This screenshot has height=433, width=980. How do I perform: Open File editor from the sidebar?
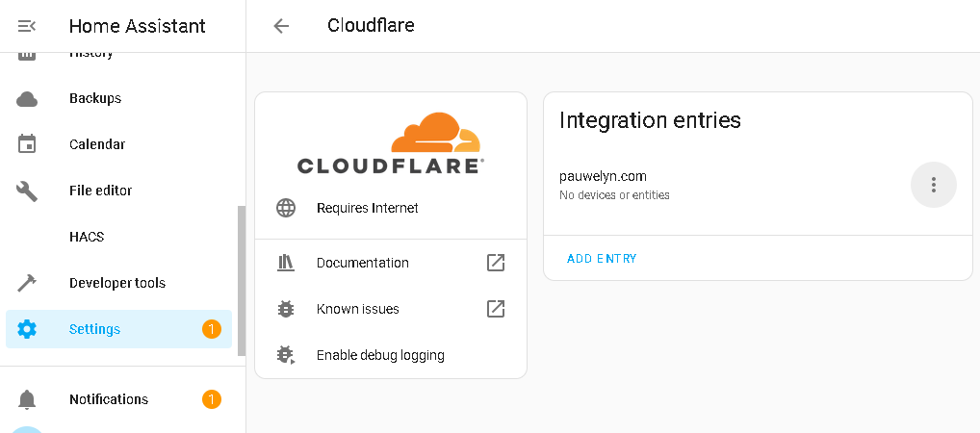pos(118,191)
